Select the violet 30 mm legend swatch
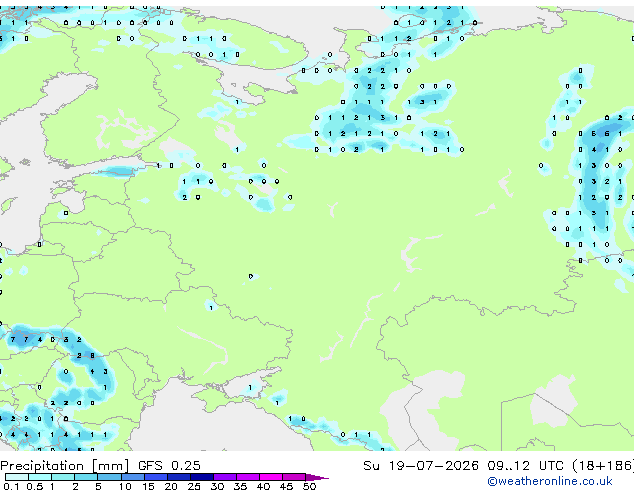Viewport: 634px width, 490px height. tap(225, 477)
